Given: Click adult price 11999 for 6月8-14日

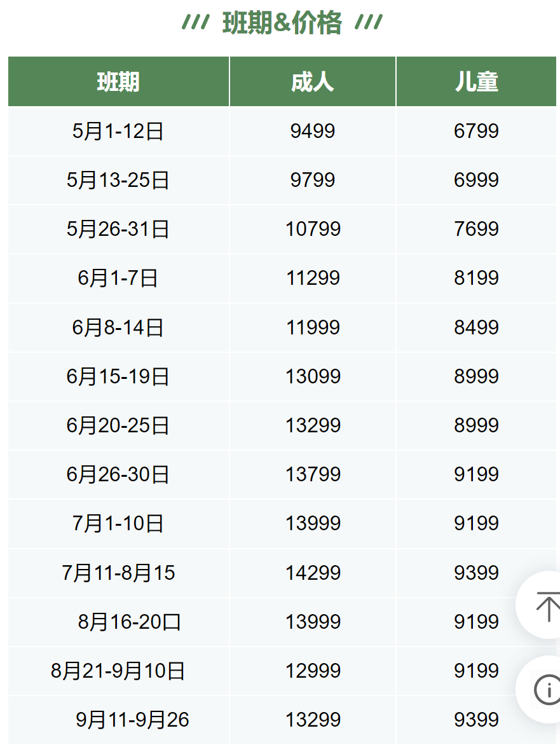Looking at the screenshot, I should click(312, 327).
